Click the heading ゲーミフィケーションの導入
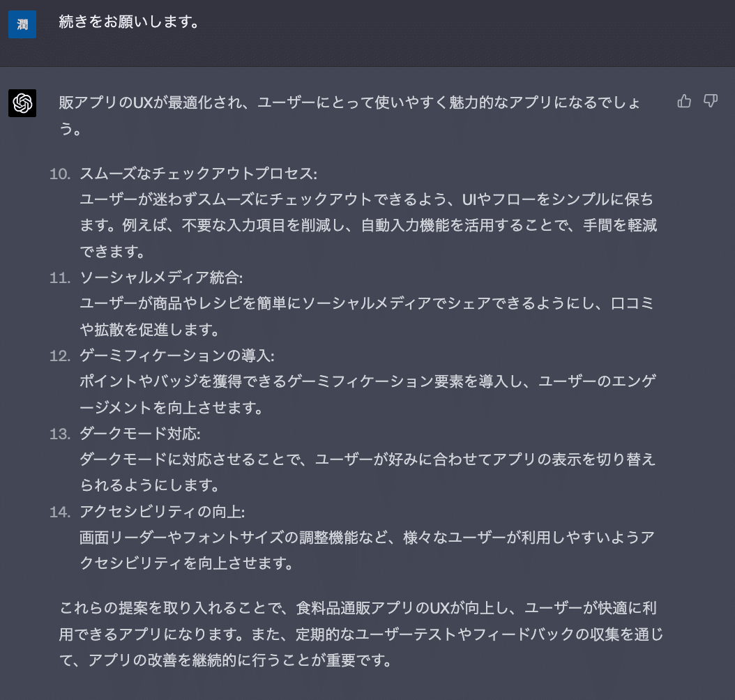The image size is (735, 700). [x=177, y=356]
